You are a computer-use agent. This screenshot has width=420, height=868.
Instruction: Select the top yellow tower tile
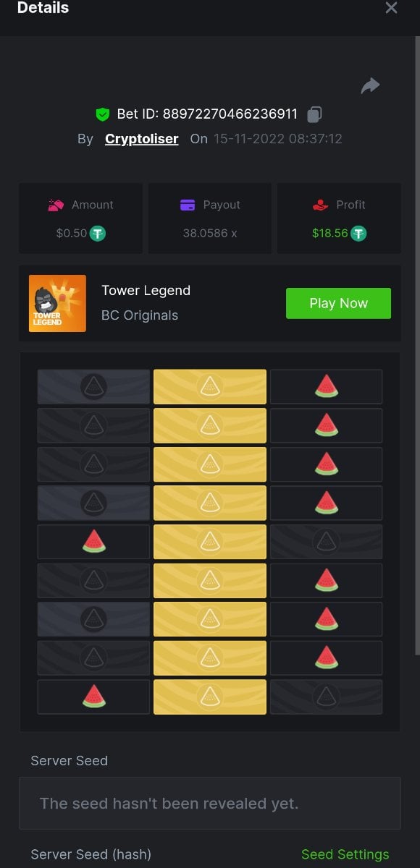210,387
